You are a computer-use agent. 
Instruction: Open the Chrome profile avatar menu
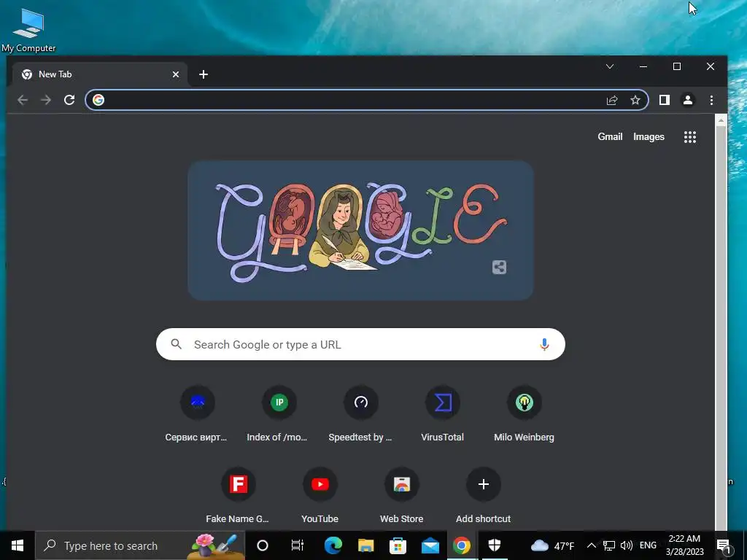click(688, 100)
